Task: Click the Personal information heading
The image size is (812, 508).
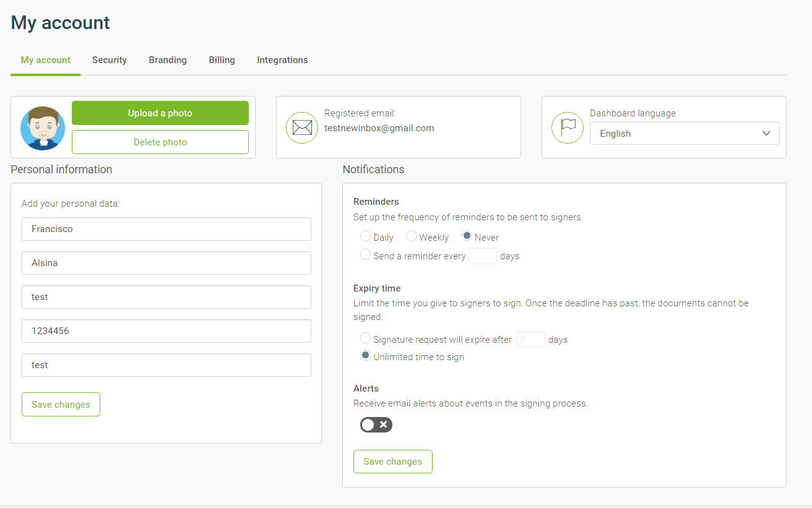Action: 61,170
